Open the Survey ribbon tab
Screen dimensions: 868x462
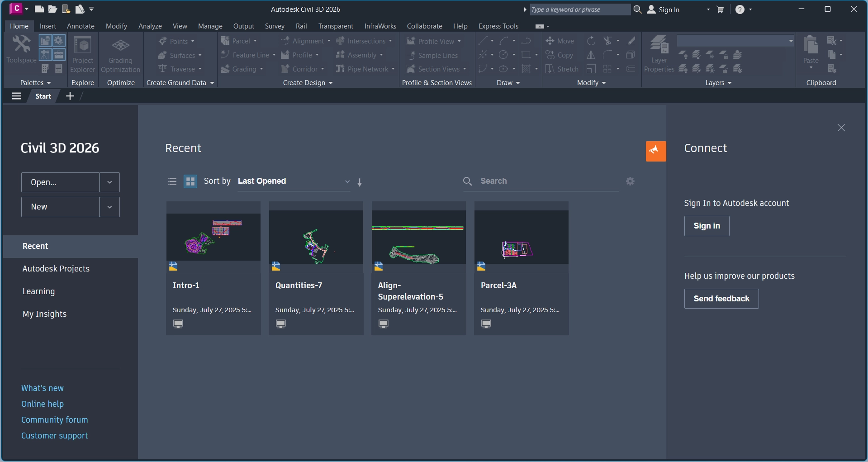pyautogui.click(x=275, y=26)
